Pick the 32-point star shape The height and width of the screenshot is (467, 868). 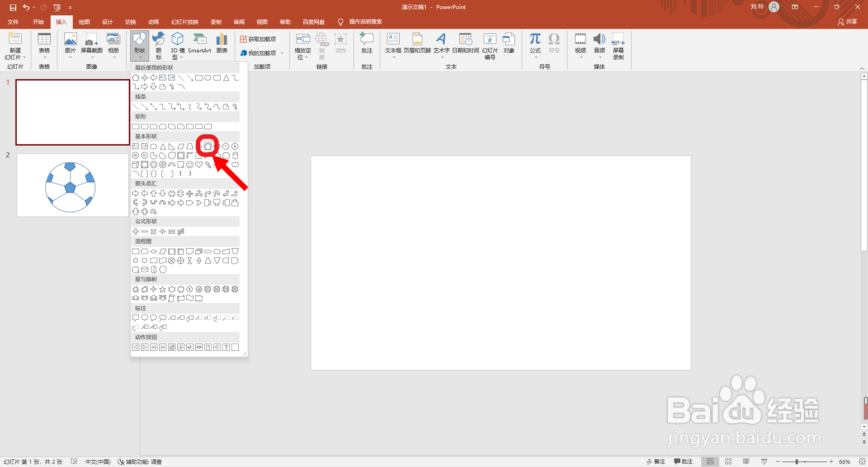(x=235, y=289)
